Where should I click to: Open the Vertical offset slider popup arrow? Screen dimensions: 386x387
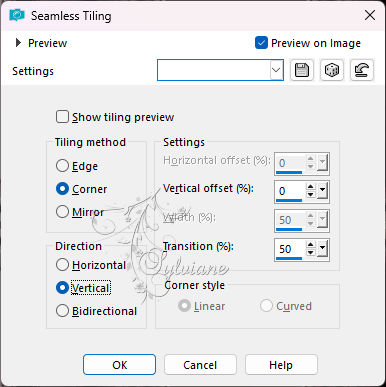pyautogui.click(x=323, y=191)
